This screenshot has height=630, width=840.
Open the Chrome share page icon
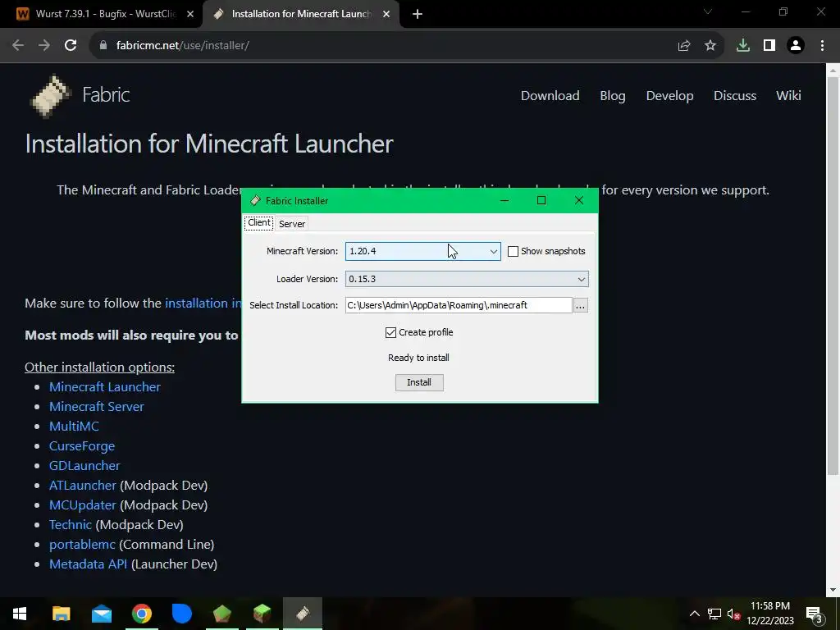tap(683, 46)
